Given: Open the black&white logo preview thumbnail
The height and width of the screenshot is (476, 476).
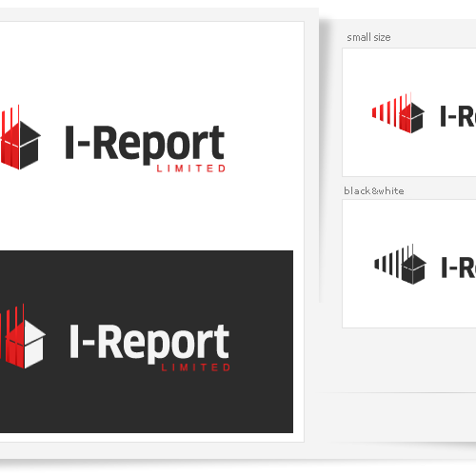Looking at the screenshot, I should [409, 264].
